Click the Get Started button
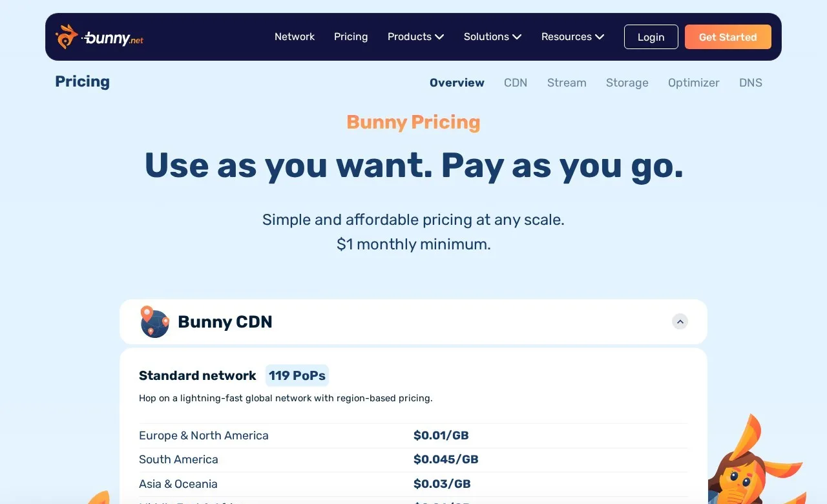Screen dimensions: 827x504 coord(728,37)
